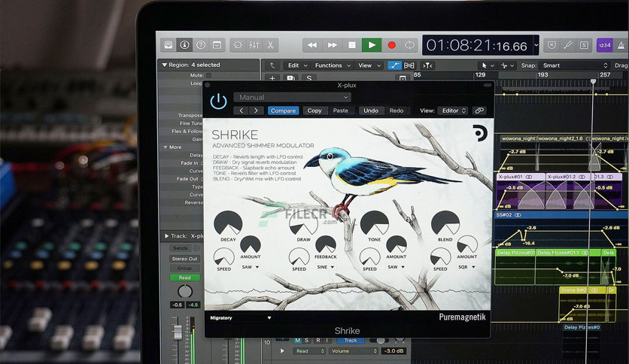Open the Editors scissors icon
629x364 pixels.
(270, 45)
